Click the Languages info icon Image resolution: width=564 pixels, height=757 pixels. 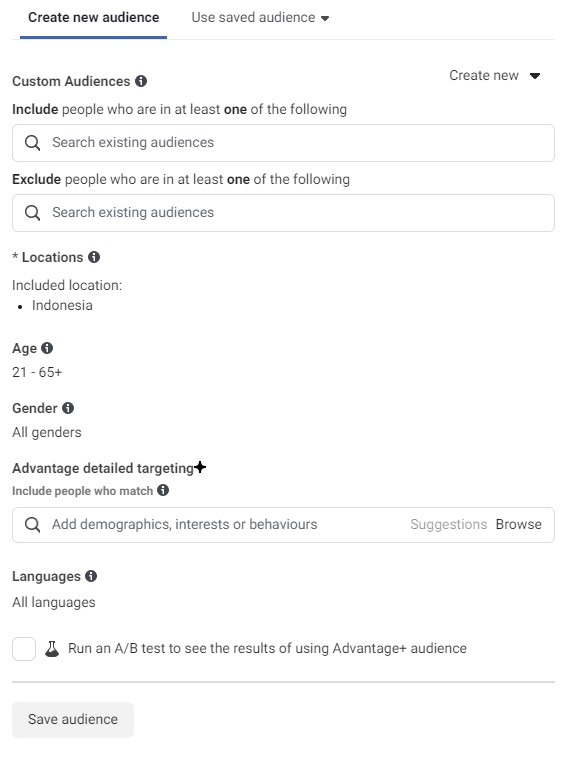point(91,576)
